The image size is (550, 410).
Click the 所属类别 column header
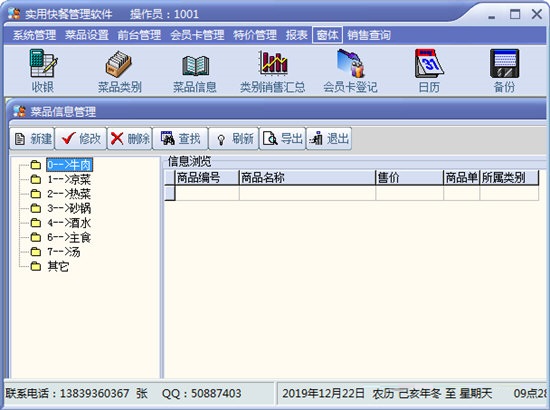pos(509,178)
